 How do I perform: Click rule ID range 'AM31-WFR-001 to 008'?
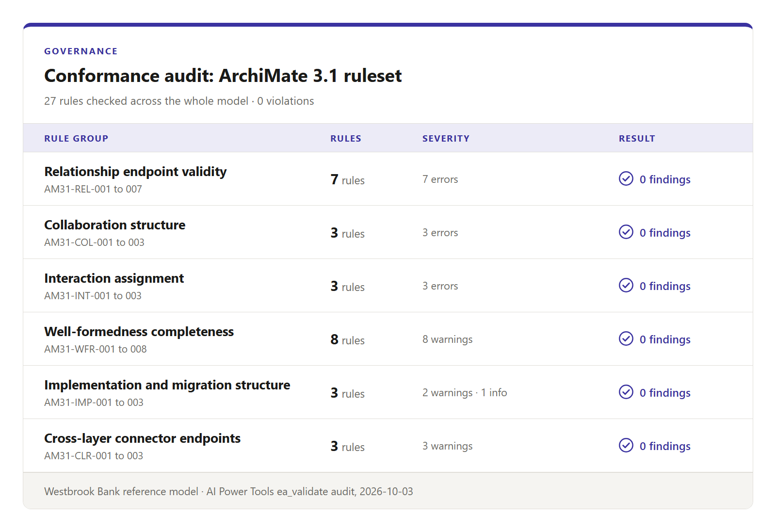95,349
